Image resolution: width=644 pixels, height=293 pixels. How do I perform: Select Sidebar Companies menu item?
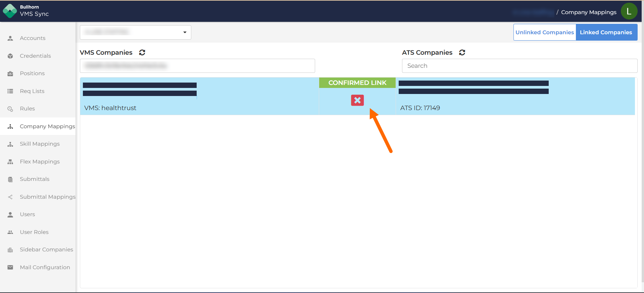46,250
